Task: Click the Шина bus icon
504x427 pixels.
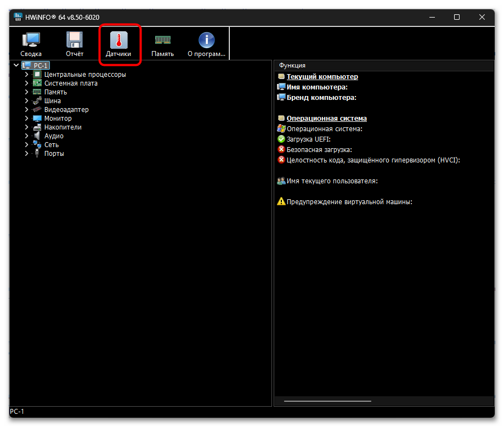Action: coord(37,101)
